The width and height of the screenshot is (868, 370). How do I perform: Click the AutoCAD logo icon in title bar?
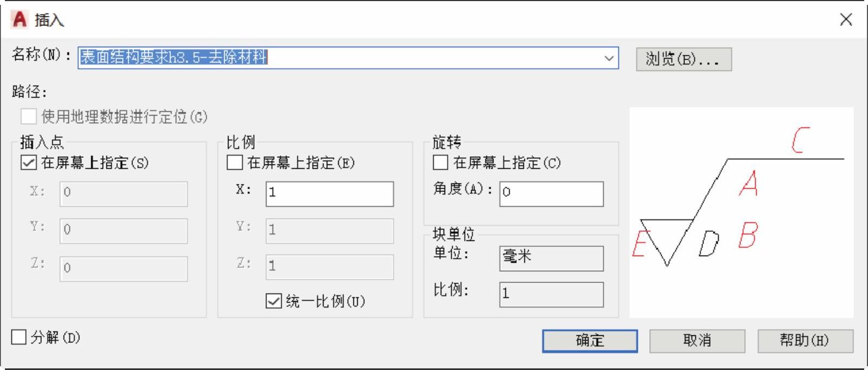tap(20, 20)
